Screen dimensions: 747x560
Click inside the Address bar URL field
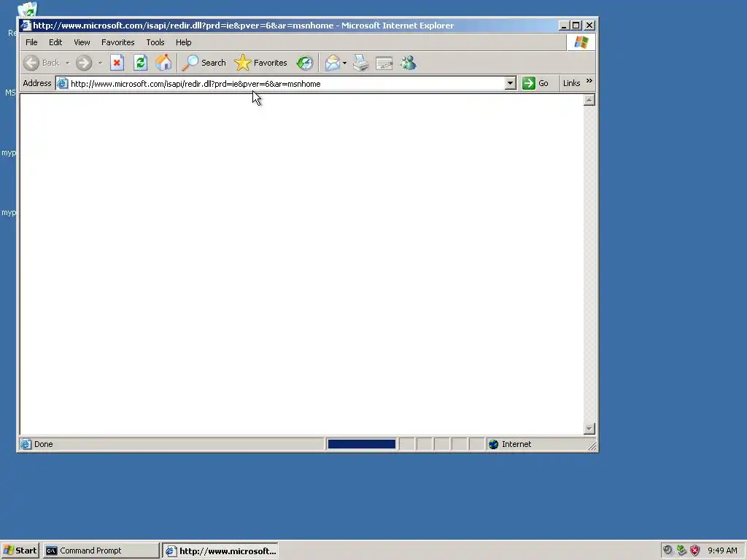point(286,84)
